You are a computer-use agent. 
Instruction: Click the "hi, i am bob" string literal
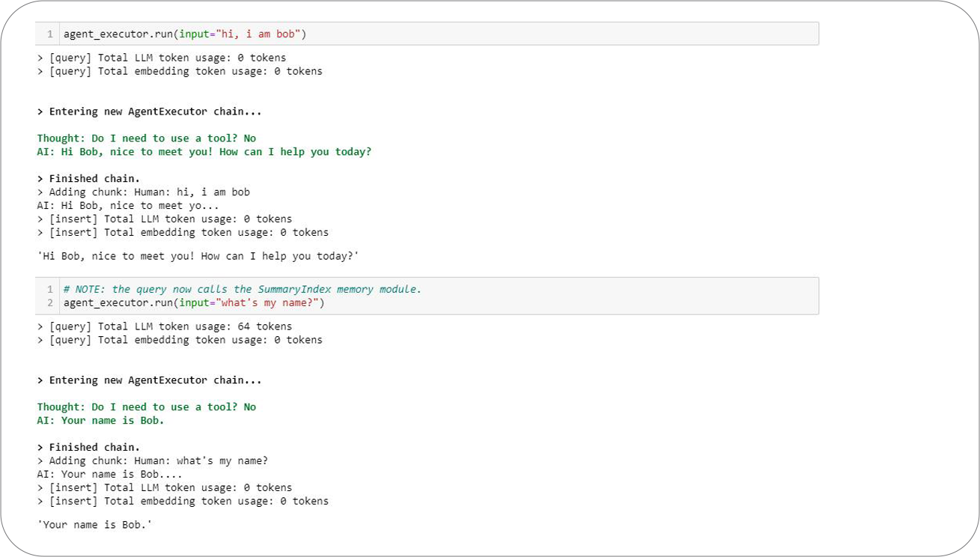(259, 34)
